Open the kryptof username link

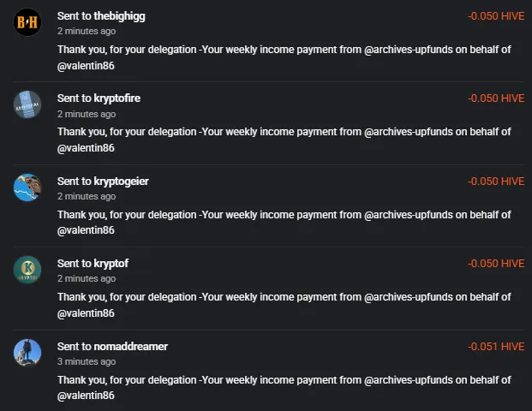click(111, 264)
